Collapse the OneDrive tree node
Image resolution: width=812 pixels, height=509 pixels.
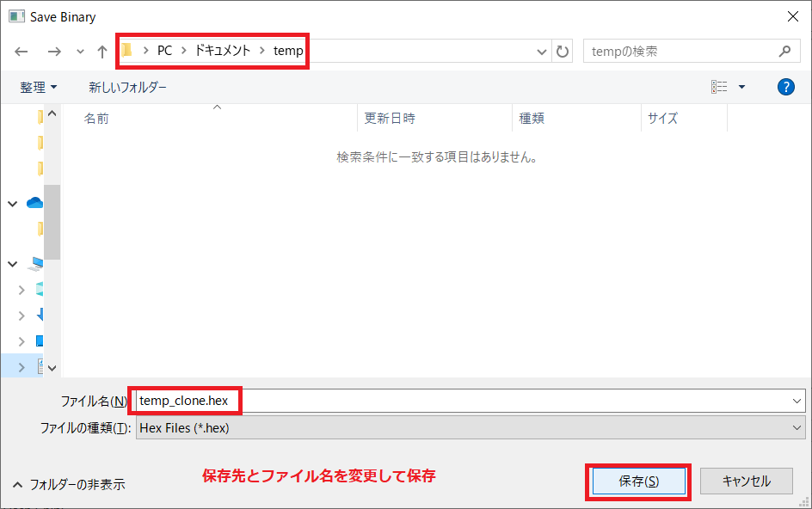pos(12,204)
